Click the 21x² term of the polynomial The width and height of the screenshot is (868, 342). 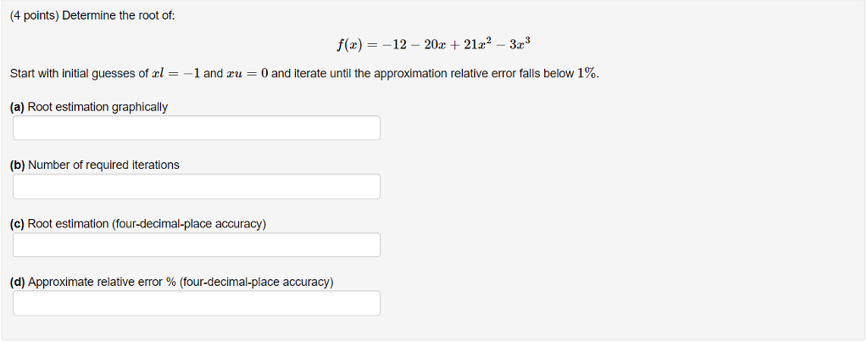coord(476,44)
